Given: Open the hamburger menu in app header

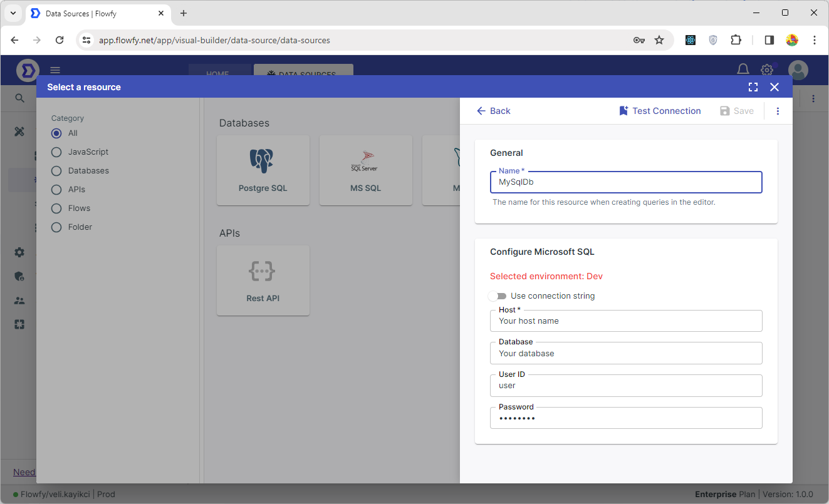Looking at the screenshot, I should [x=55, y=70].
